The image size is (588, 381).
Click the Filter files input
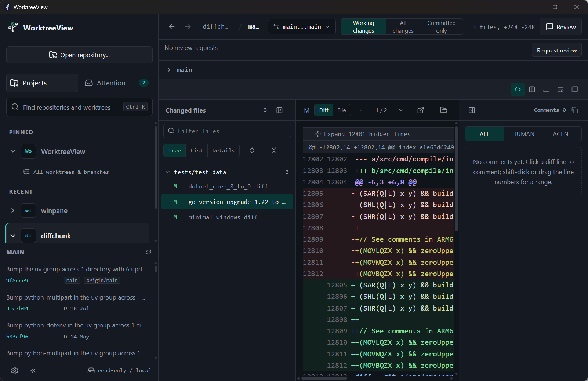point(227,131)
